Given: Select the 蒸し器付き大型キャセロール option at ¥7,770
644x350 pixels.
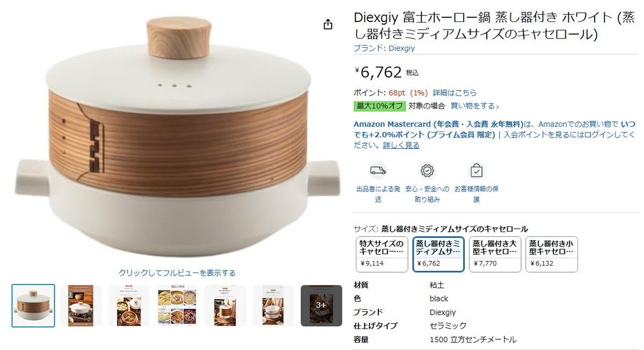Looking at the screenshot, I should (495, 254).
